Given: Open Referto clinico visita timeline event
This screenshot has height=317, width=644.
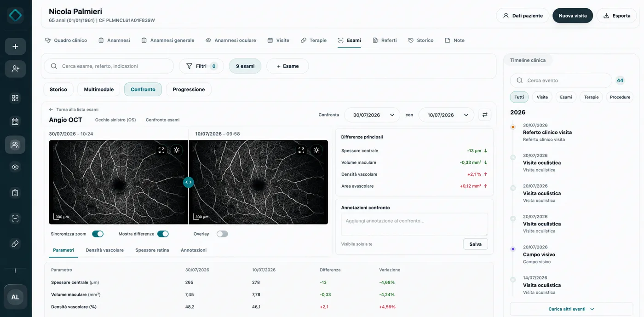Looking at the screenshot, I should 547,132.
